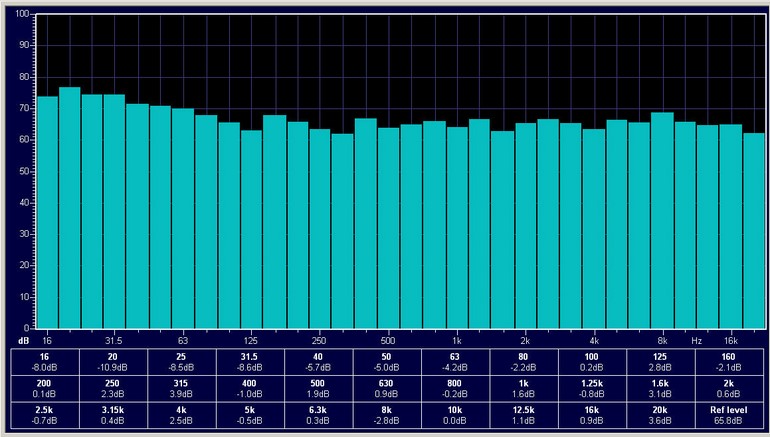Select the y-axis label 20

click(25, 265)
